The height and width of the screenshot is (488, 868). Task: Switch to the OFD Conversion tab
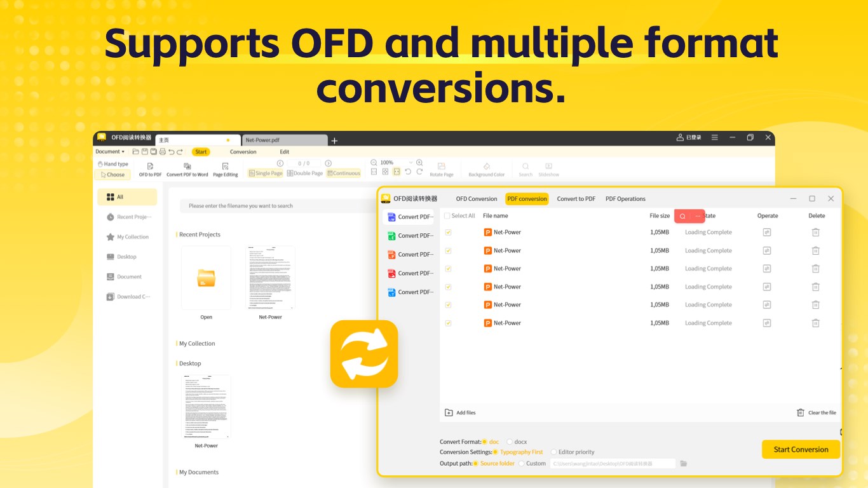pyautogui.click(x=477, y=199)
